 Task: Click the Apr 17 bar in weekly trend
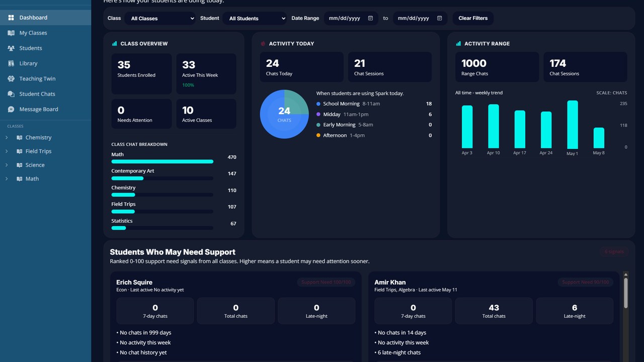[x=520, y=130]
